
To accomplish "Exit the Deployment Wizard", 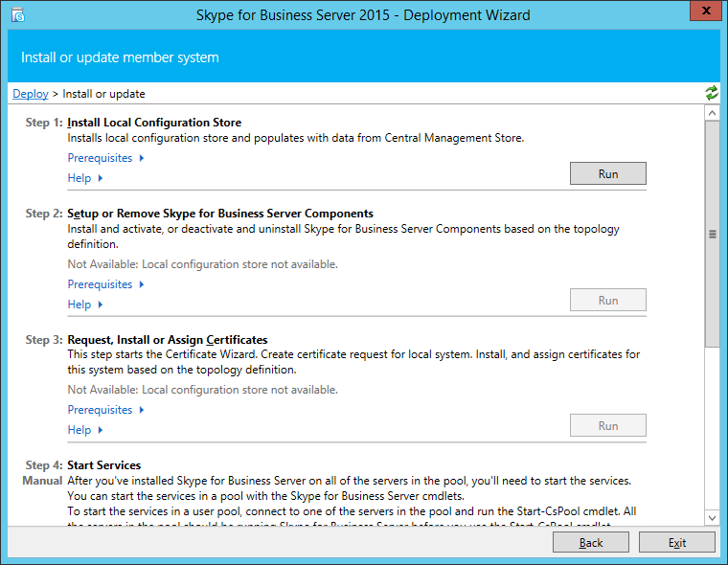I will point(677,542).
